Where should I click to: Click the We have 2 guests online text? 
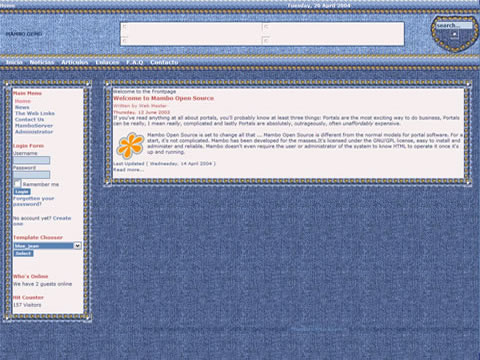coord(42,284)
